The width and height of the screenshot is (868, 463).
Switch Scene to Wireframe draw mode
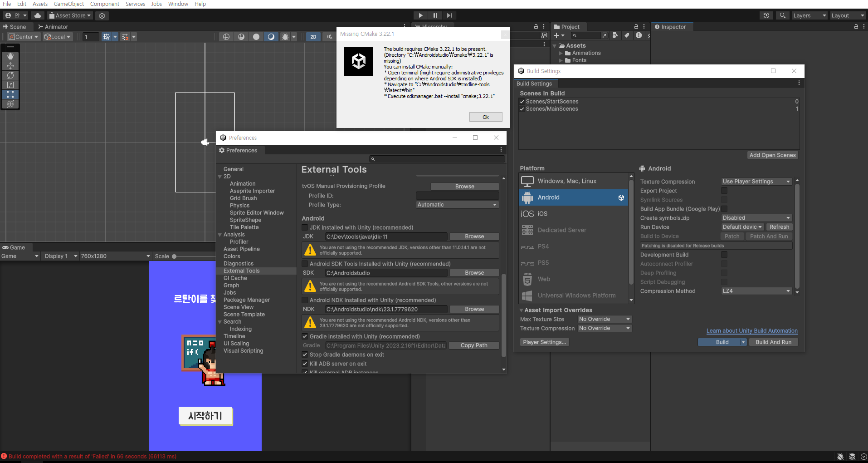pyautogui.click(x=226, y=37)
